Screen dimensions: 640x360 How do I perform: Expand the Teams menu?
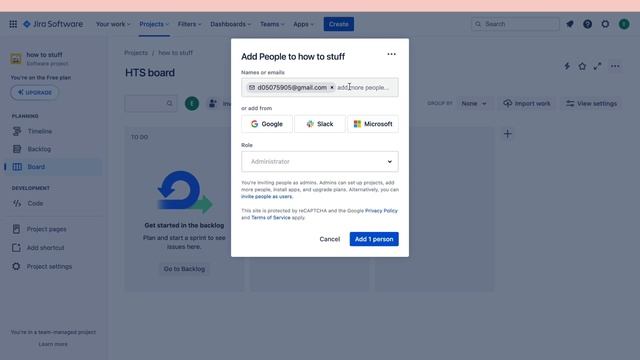pyautogui.click(x=272, y=24)
